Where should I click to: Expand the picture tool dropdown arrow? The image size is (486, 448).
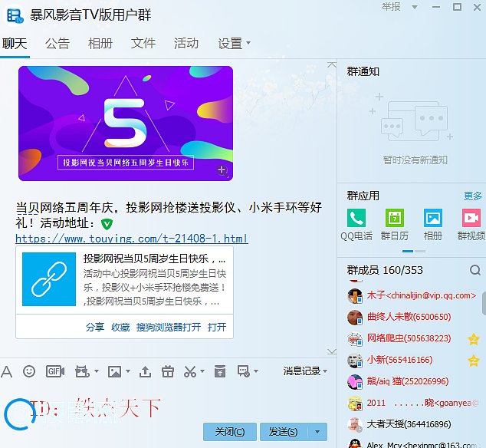click(128, 371)
